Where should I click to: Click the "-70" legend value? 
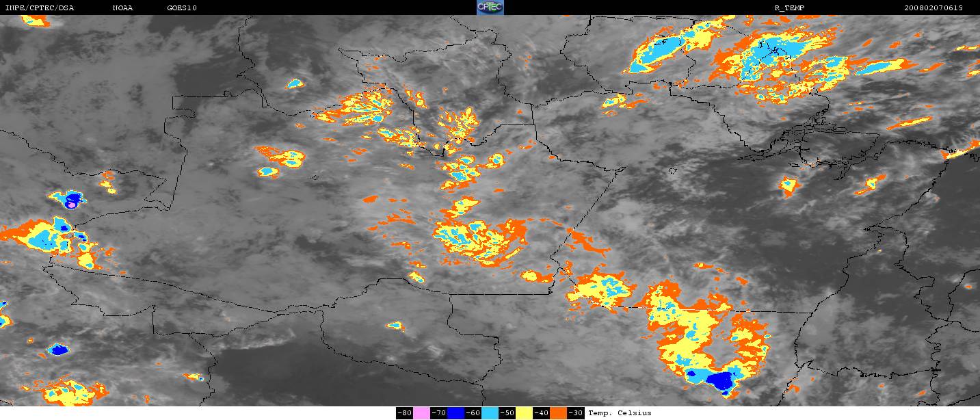tap(438, 413)
